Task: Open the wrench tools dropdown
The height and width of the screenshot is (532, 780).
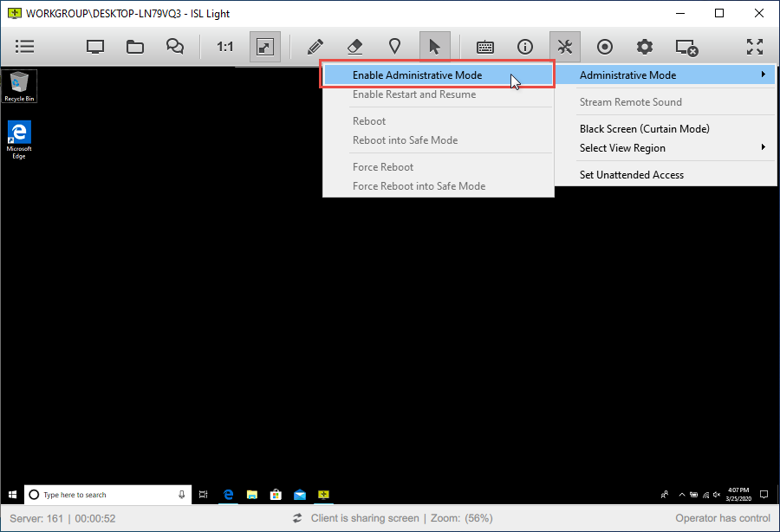Action: (565, 47)
